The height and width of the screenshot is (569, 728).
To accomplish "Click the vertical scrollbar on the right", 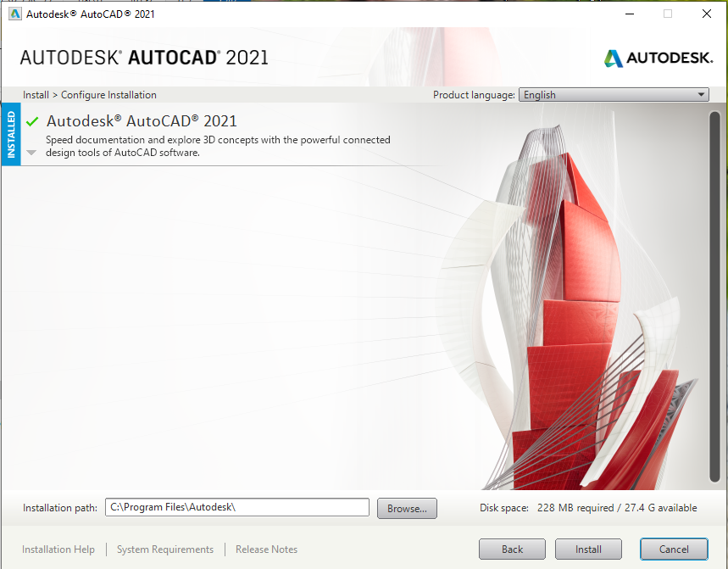I will click(x=714, y=296).
